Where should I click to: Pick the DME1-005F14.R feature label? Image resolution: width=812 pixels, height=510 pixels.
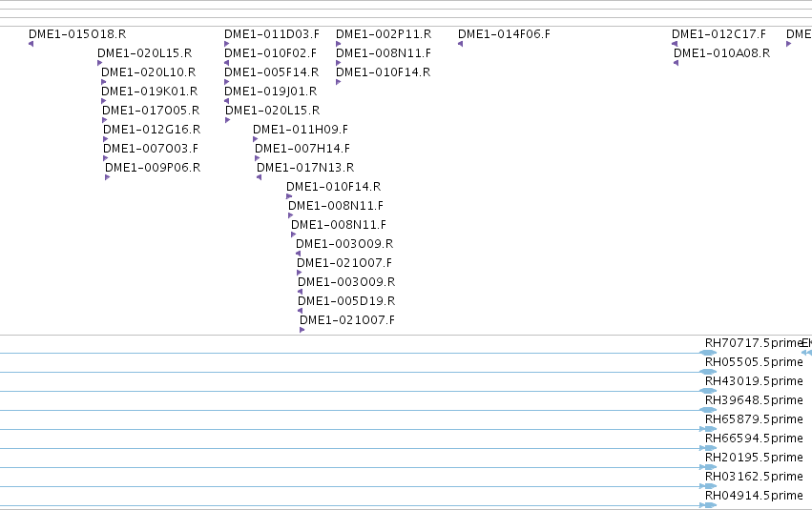[272, 72]
